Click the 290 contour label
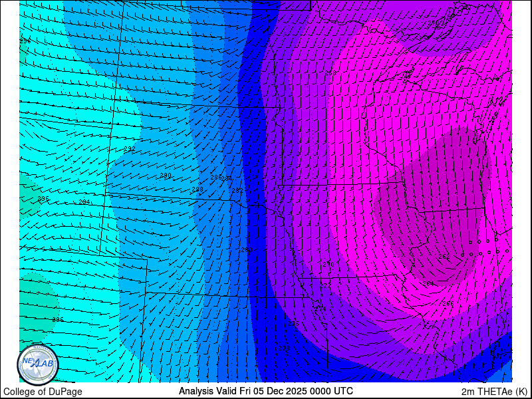The image size is (532, 399). [165, 176]
